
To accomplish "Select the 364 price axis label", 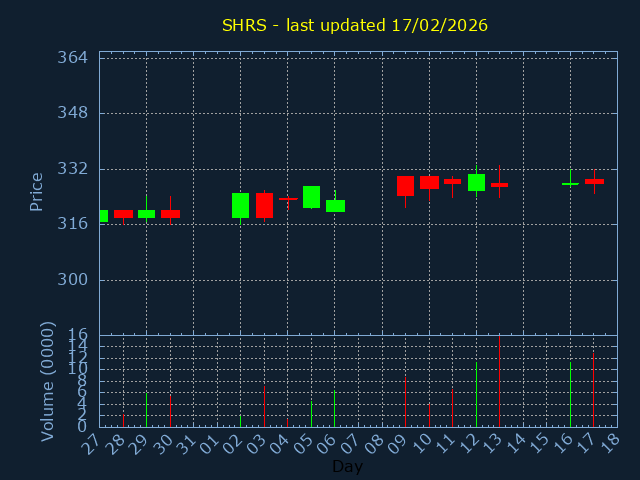I will (72, 58).
